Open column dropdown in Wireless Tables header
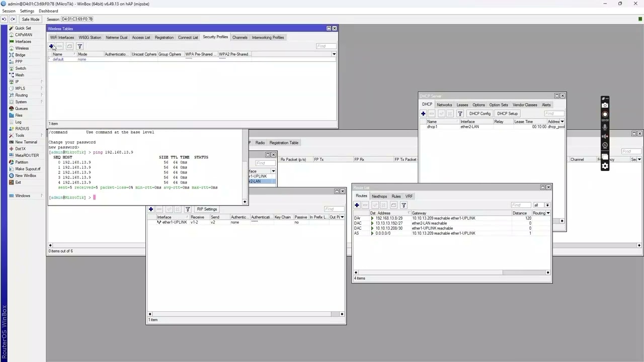This screenshot has height=362, width=644. click(334, 54)
